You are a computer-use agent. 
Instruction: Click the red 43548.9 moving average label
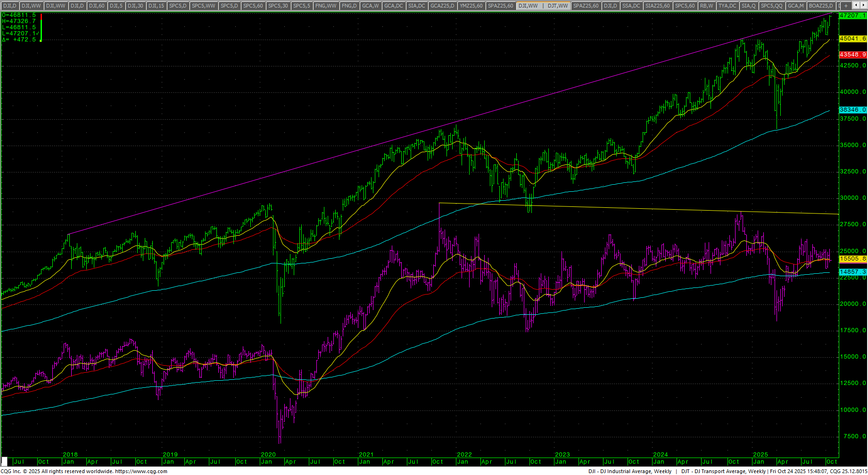coord(853,55)
